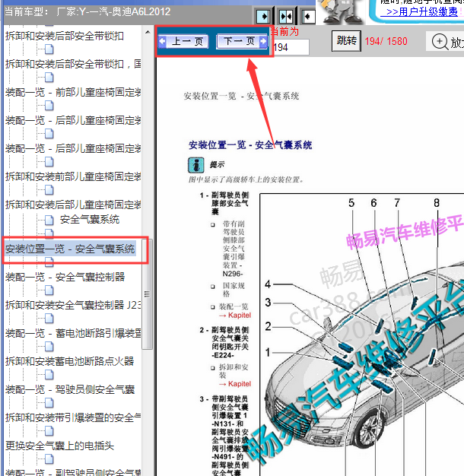Click the page number input showing 194
Viewport: 464px width, 476px height.
tap(291, 47)
